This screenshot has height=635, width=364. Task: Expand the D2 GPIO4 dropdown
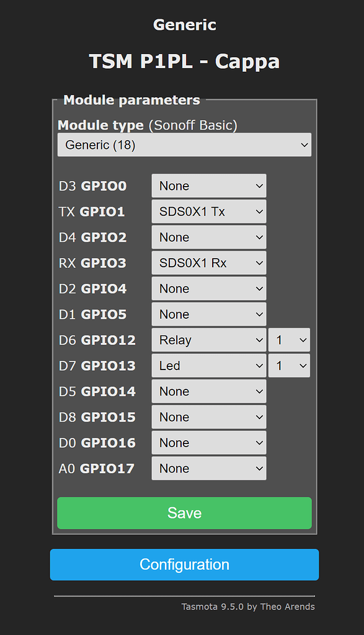point(209,289)
